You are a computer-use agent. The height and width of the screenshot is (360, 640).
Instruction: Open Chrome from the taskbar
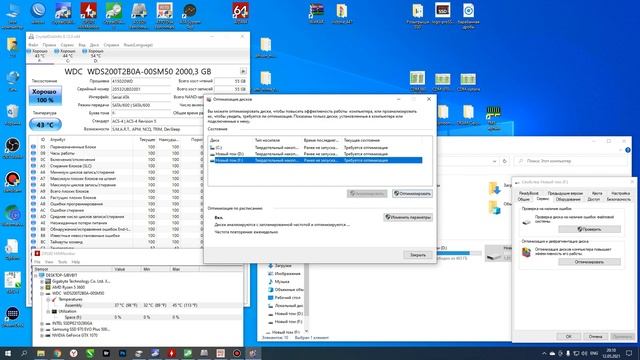[x=57, y=353]
